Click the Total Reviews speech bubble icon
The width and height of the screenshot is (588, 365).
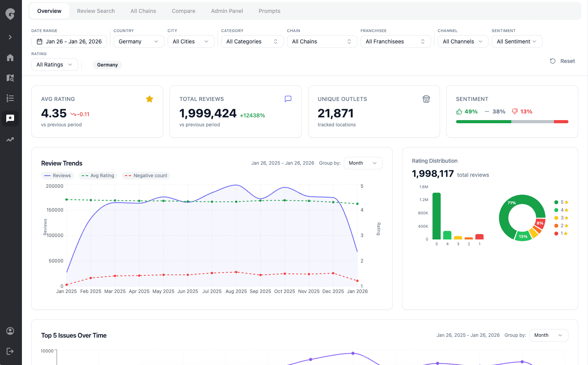288,99
